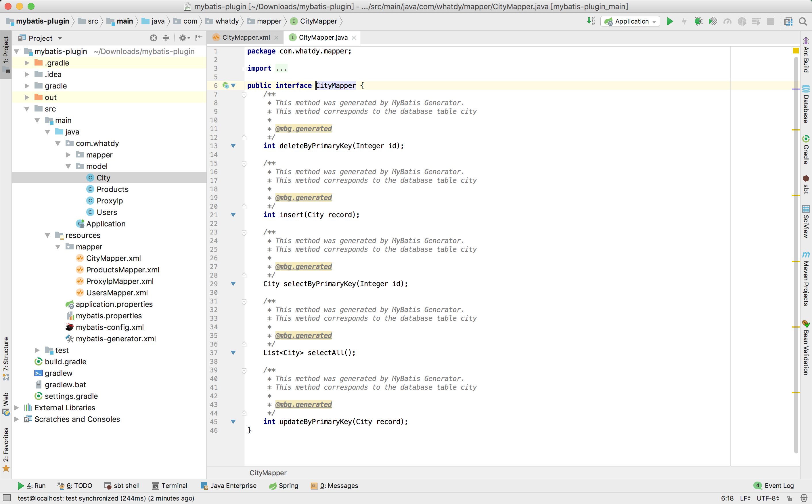This screenshot has height=504, width=812.
Task: Toggle the sbt side panel
Action: click(x=806, y=184)
